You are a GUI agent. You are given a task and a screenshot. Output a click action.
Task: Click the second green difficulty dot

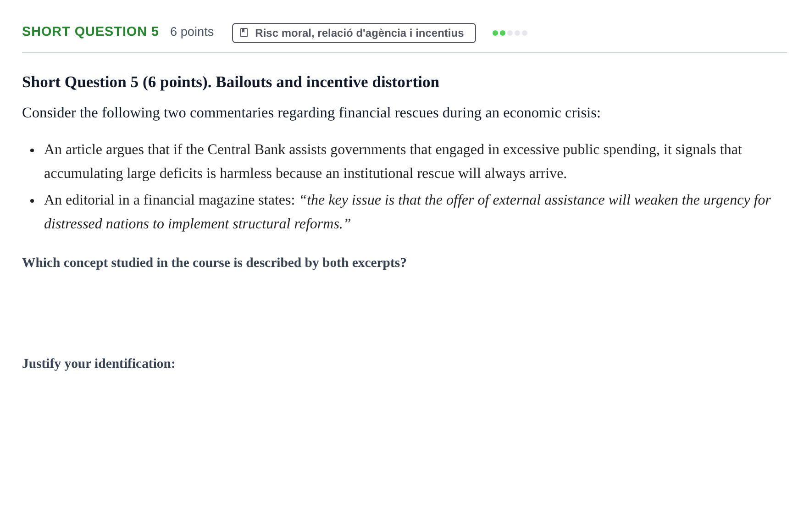coord(503,33)
